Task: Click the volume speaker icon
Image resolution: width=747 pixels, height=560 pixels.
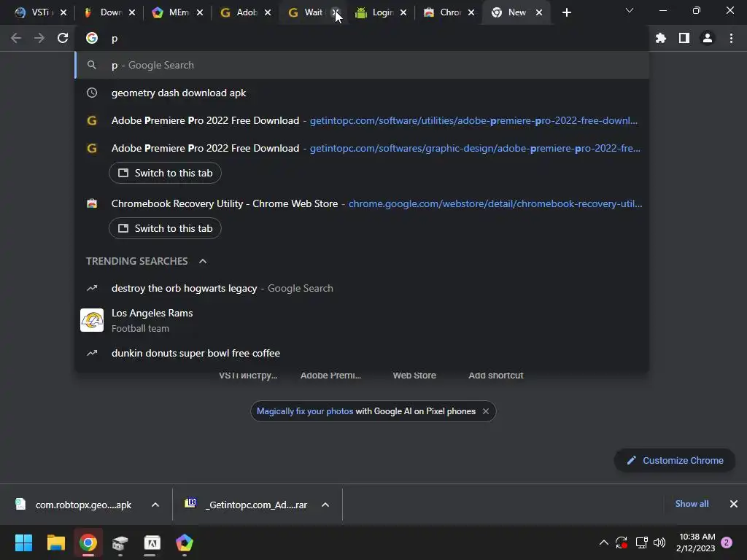Action: point(659,542)
